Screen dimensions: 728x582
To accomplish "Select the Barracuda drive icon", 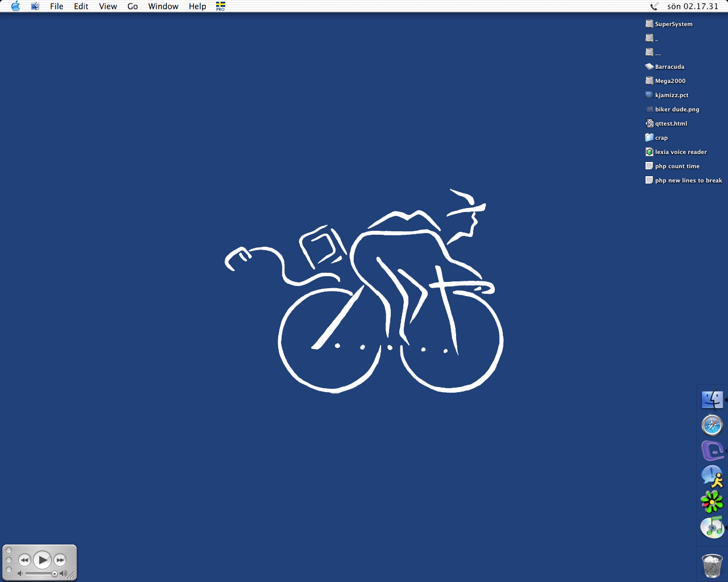I will coord(649,66).
